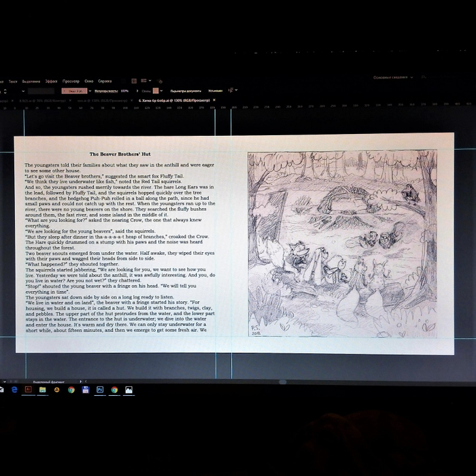Click the horizontal scrollbar left arrow
The height and width of the screenshot is (476, 476).
(x=86, y=381)
